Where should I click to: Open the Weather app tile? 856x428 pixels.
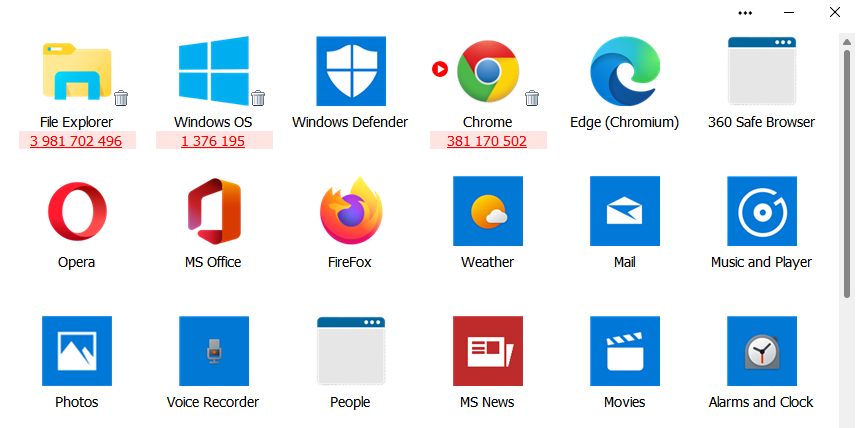click(x=487, y=211)
